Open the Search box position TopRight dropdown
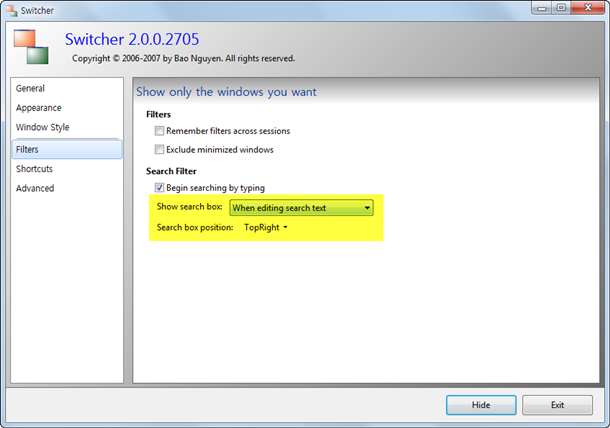Image resolution: width=610 pixels, height=428 pixels. [x=266, y=227]
